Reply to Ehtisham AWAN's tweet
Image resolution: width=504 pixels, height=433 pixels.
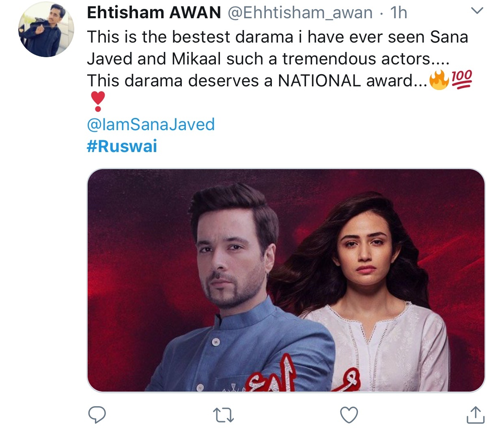coord(97,415)
